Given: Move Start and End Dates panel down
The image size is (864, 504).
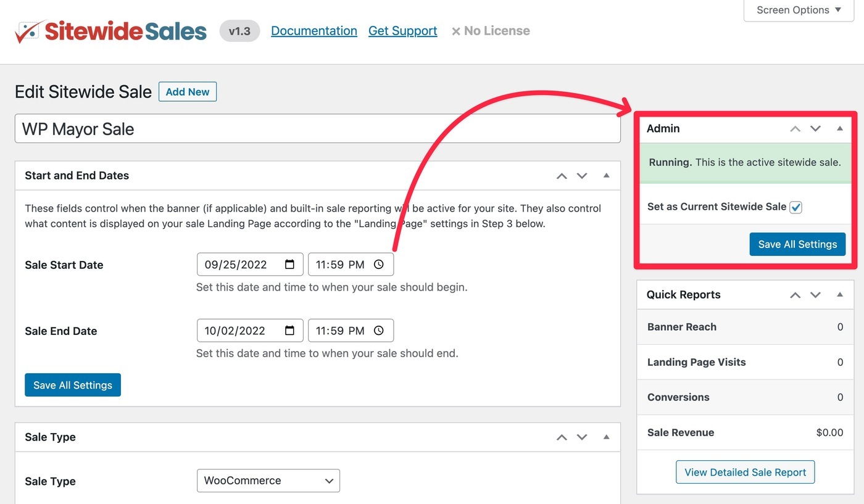Looking at the screenshot, I should point(582,176).
